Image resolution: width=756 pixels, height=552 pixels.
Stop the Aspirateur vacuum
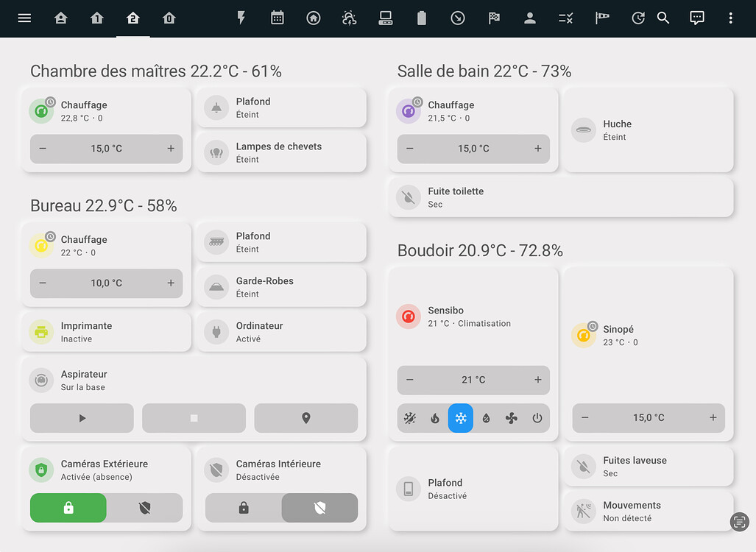(x=194, y=418)
